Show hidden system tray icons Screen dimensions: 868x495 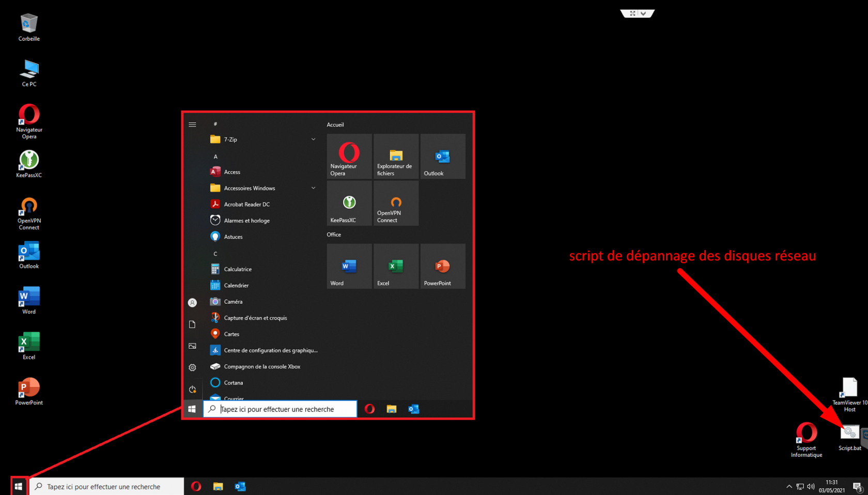pos(789,486)
